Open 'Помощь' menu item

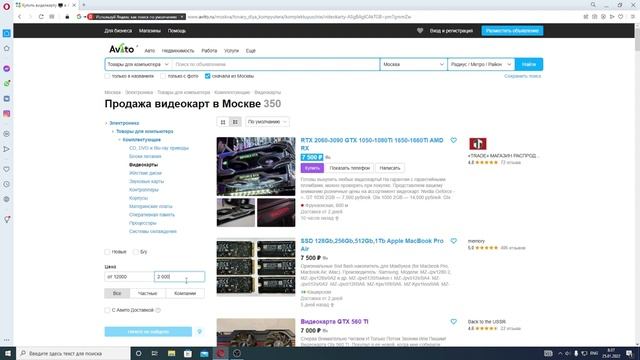point(177,31)
